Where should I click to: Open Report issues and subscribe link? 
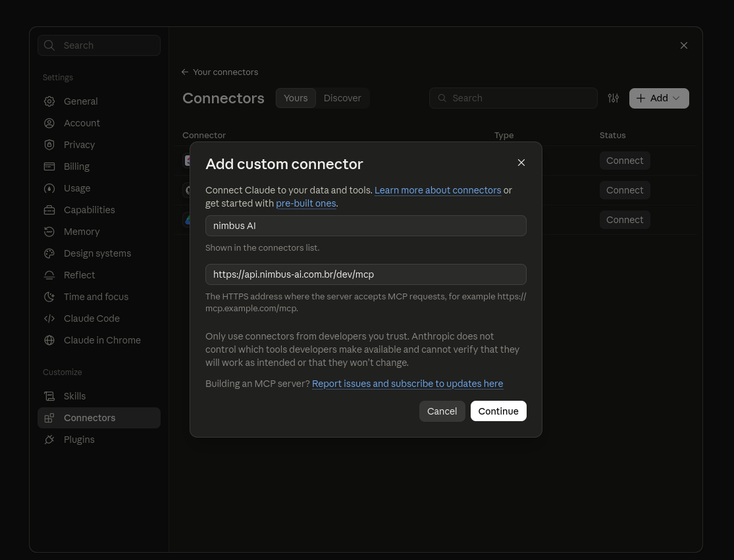[x=407, y=384]
